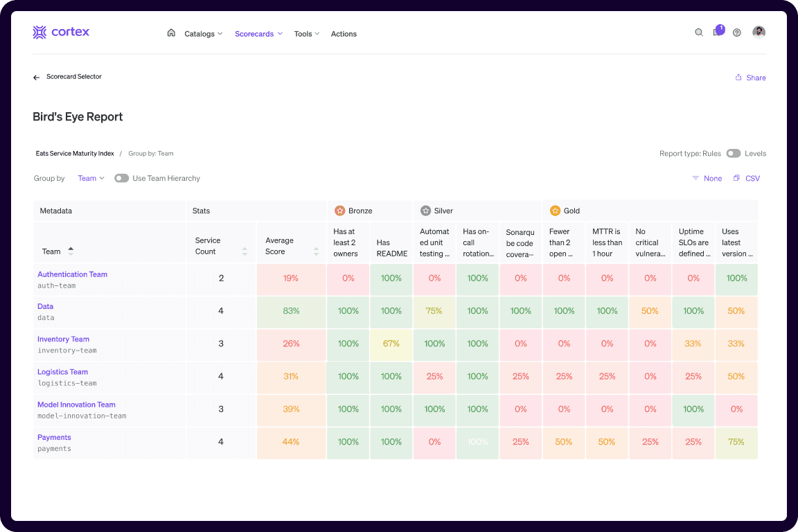This screenshot has height=532, width=798.
Task: Click Data team's 83% average score cell
Action: 291,311
